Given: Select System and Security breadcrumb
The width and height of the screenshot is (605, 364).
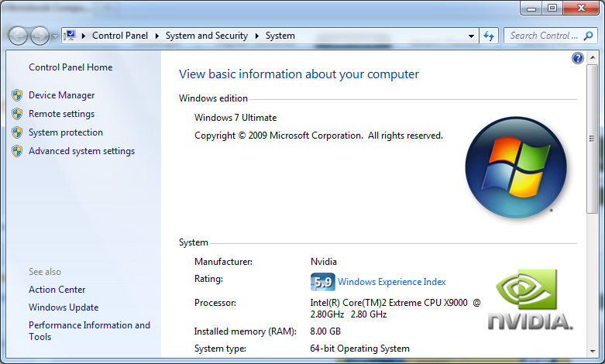Looking at the screenshot, I should click(x=207, y=36).
